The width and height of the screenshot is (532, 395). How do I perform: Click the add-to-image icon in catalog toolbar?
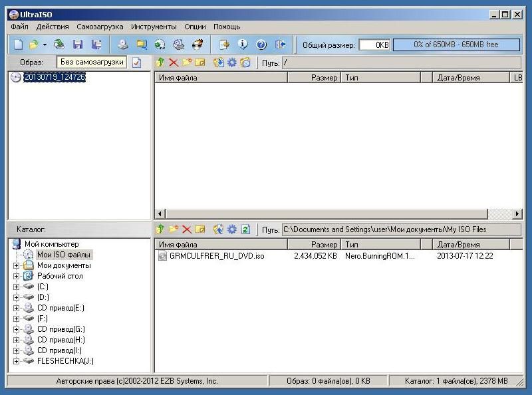point(219,229)
